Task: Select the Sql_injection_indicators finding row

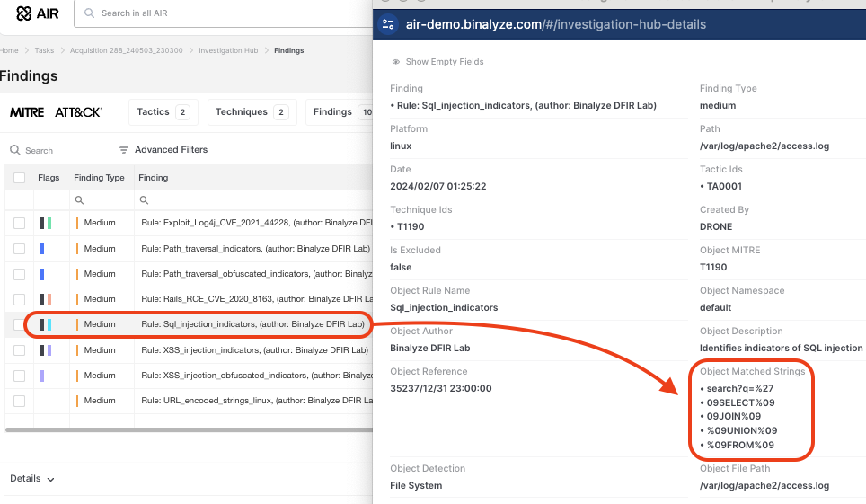Action: pos(252,324)
